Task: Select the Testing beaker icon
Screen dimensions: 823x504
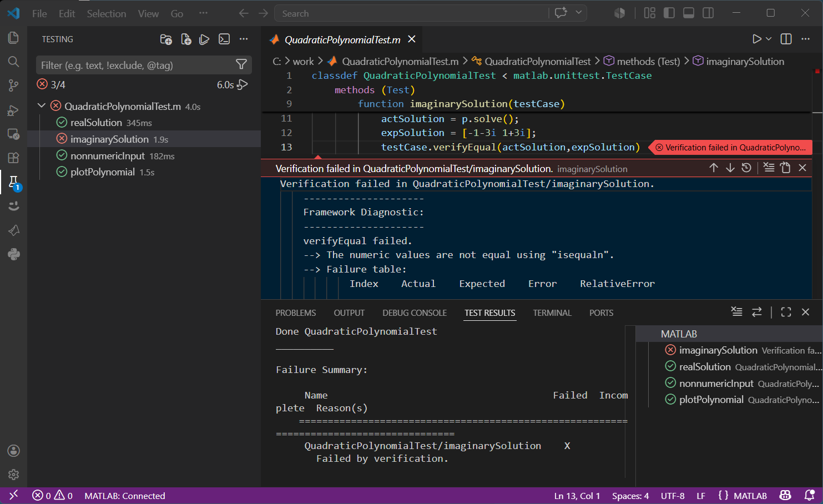Action: tap(13, 182)
